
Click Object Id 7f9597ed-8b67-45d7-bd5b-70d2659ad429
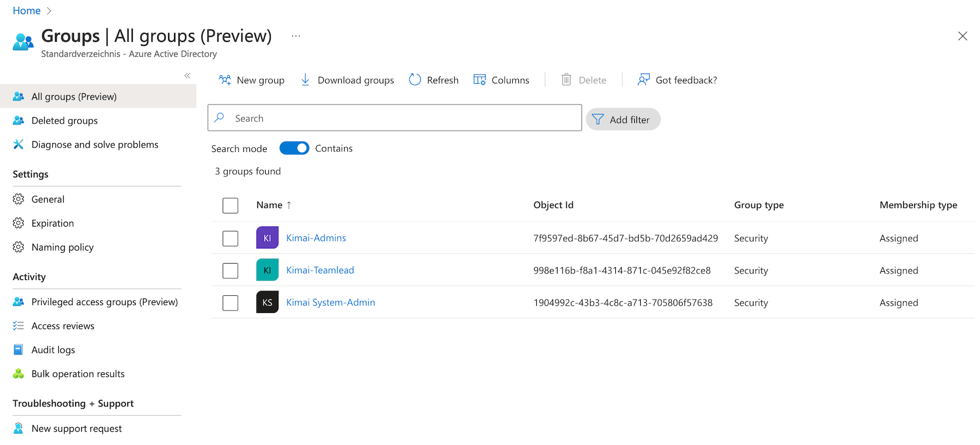tap(626, 238)
